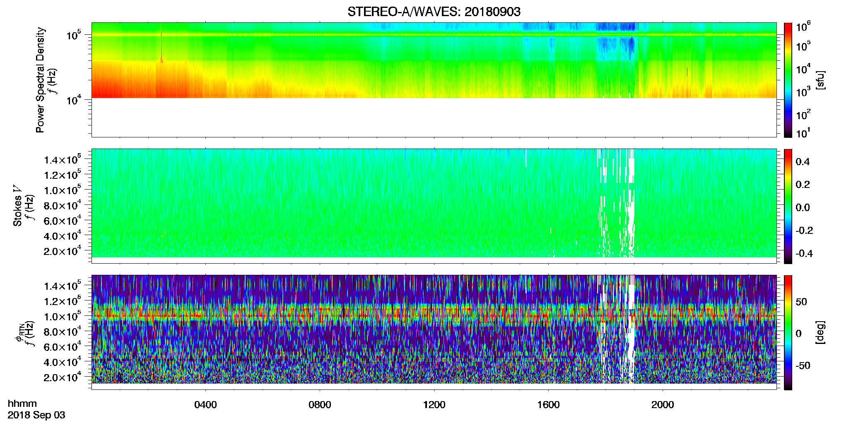Viewport: 868px width, 447px height.
Task: Click the Power Spectral Density axis label
Action: [40, 80]
